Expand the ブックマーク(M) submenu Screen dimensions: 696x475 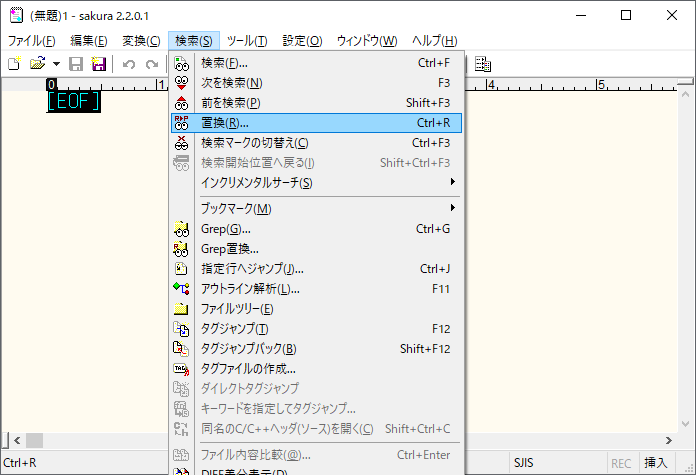[316, 208]
